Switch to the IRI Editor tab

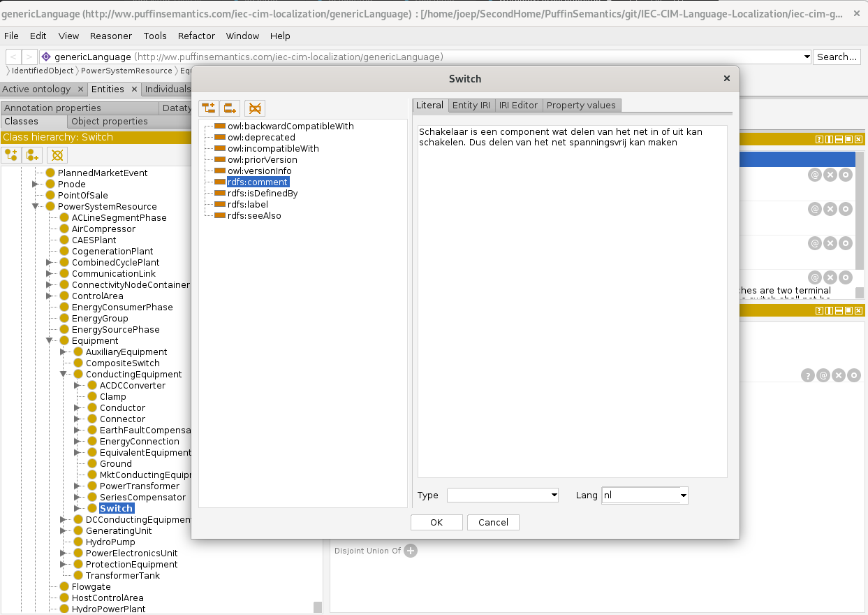pyautogui.click(x=518, y=106)
